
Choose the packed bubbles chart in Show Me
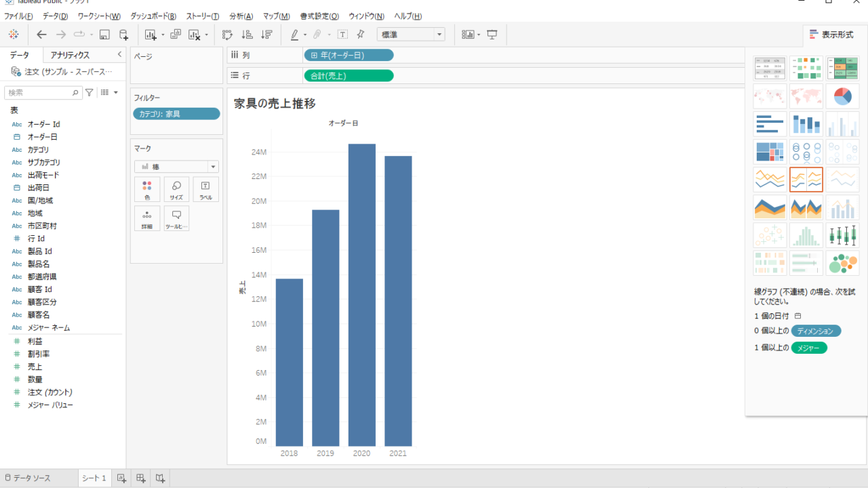click(842, 263)
